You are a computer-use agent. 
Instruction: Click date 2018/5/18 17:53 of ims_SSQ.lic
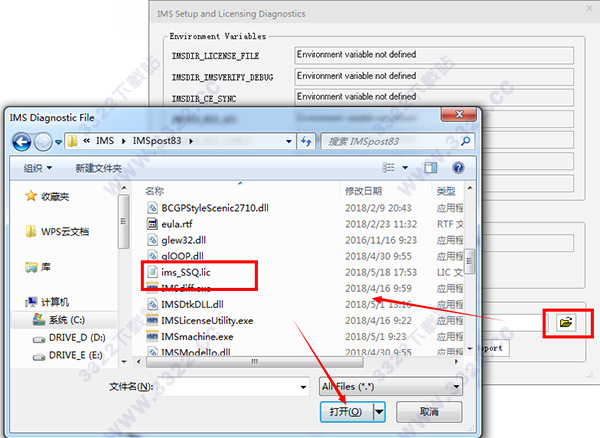click(381, 272)
